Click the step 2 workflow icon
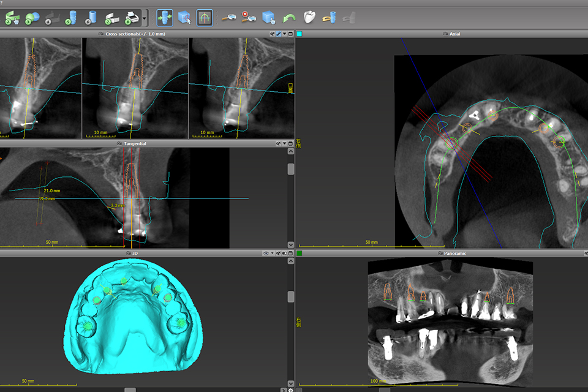588x392 pixels. pyautogui.click(x=12, y=17)
